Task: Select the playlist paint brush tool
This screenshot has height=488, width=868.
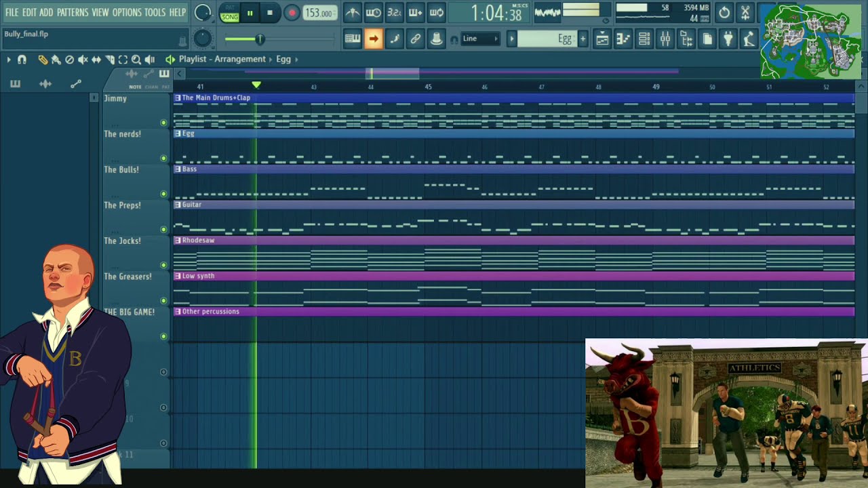Action: [56, 60]
